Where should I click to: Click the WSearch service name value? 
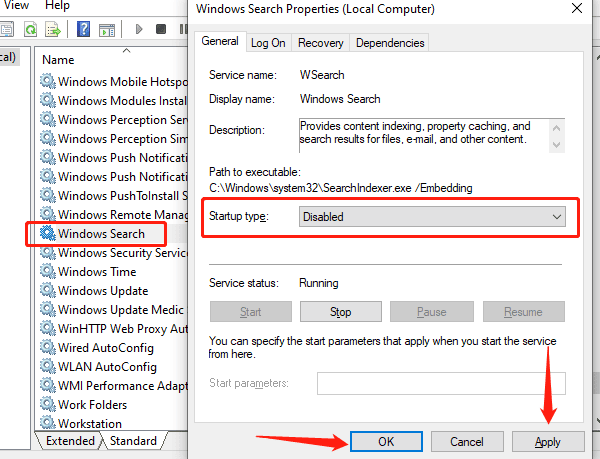[322, 75]
